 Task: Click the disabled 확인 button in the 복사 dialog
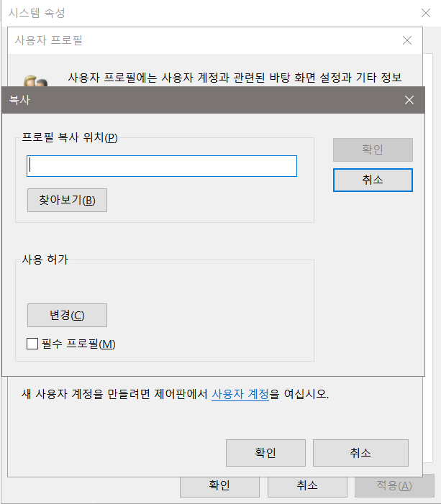click(x=373, y=150)
